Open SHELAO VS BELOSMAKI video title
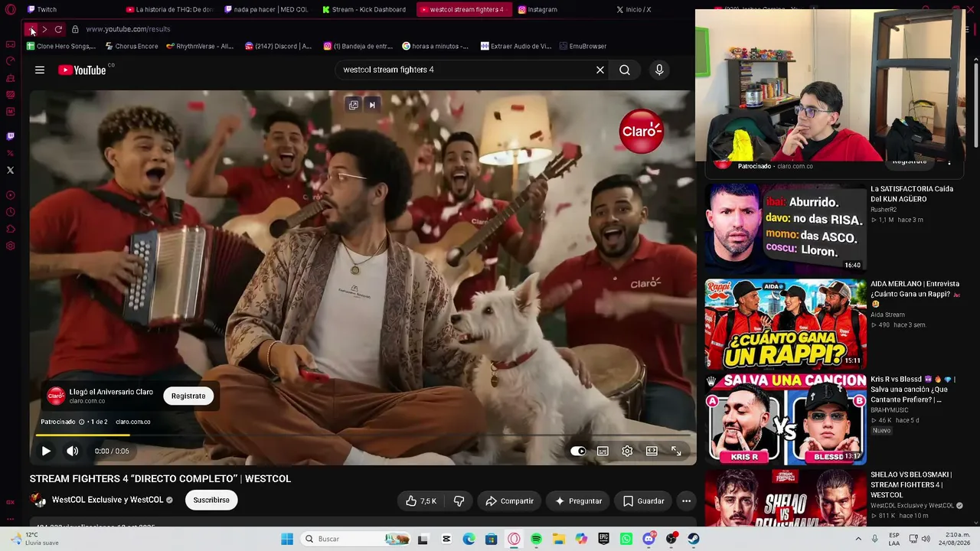 912,485
